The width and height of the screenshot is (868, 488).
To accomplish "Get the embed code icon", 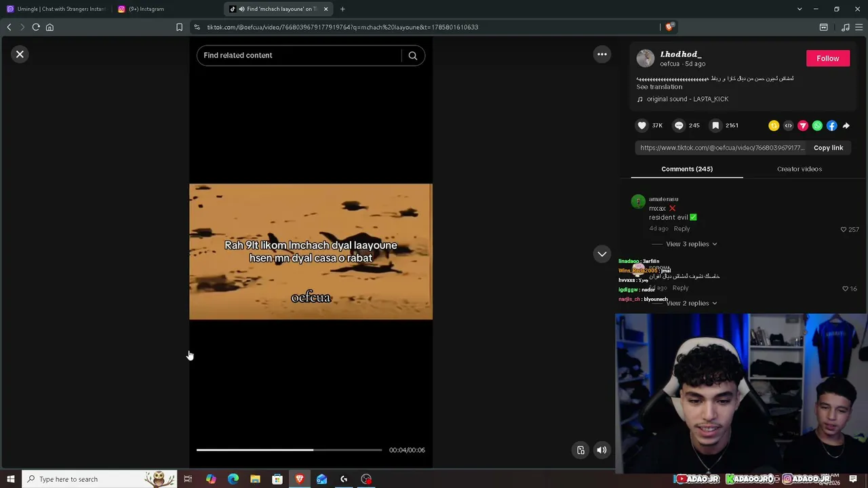I will click(788, 125).
